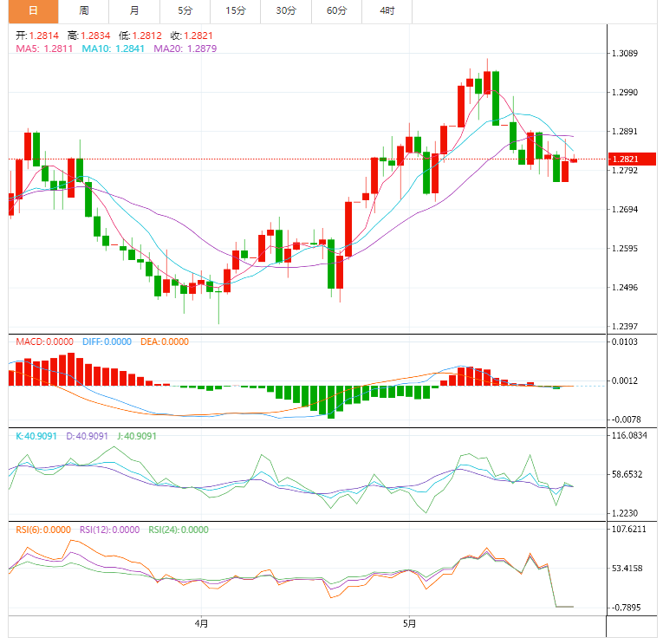
Task: Switch to the 4时 timeframe tab
Action: [387, 11]
